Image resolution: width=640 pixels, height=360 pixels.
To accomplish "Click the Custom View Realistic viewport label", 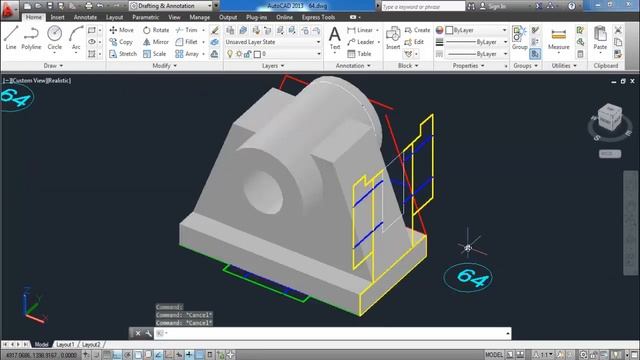I will click(37, 80).
